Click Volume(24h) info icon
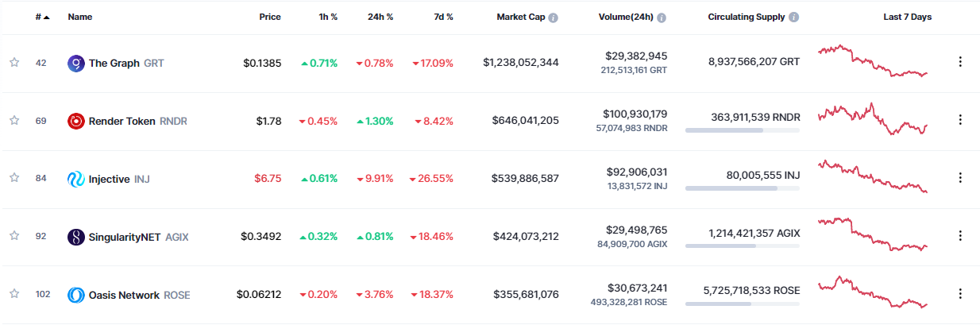Viewport: 980px width, 325px height. pos(662,17)
